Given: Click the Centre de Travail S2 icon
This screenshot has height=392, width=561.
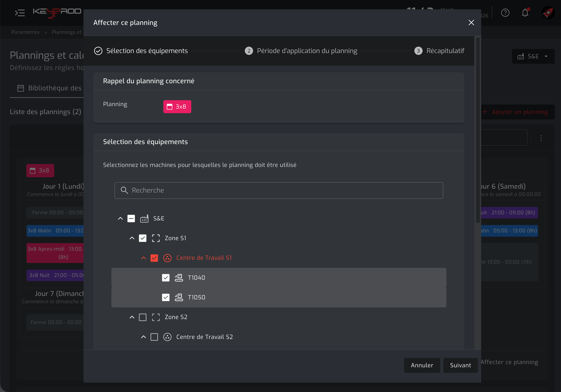Looking at the screenshot, I should 167,337.
